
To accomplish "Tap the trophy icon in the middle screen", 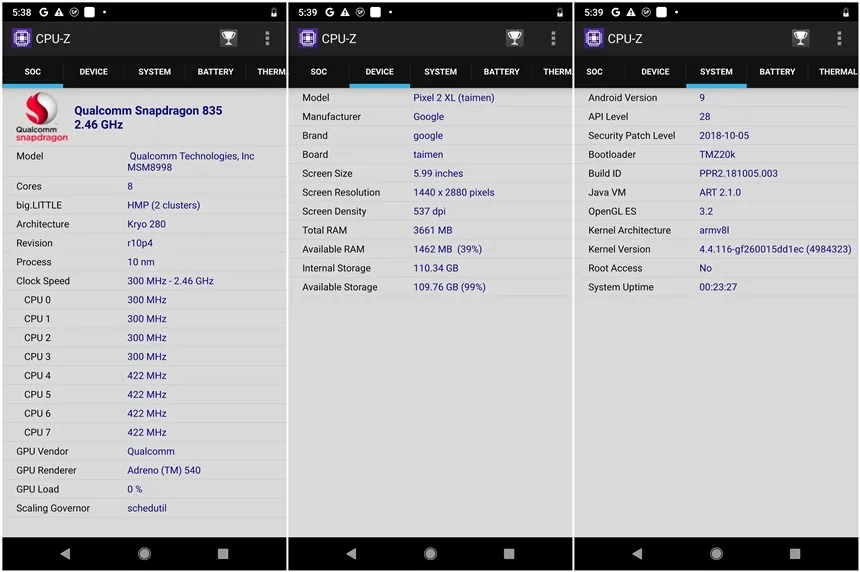I will pos(514,38).
